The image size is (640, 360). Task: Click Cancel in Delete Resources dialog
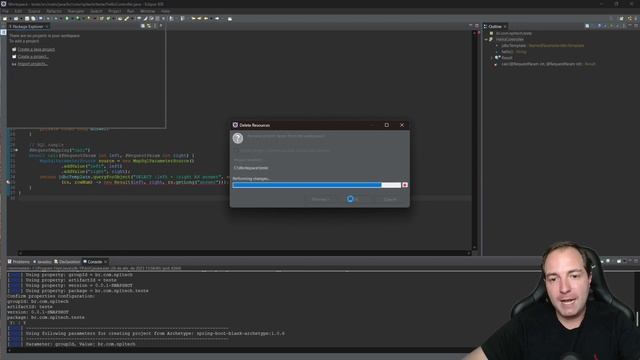click(x=390, y=199)
